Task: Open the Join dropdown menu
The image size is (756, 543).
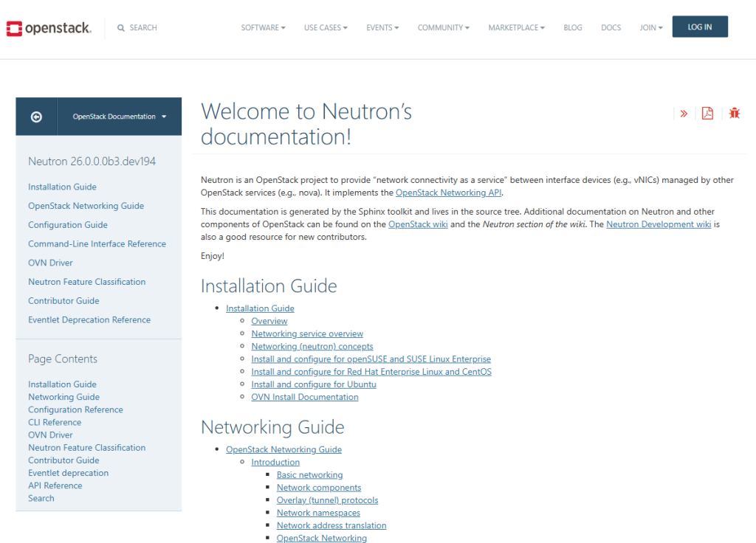Action: pyautogui.click(x=651, y=27)
